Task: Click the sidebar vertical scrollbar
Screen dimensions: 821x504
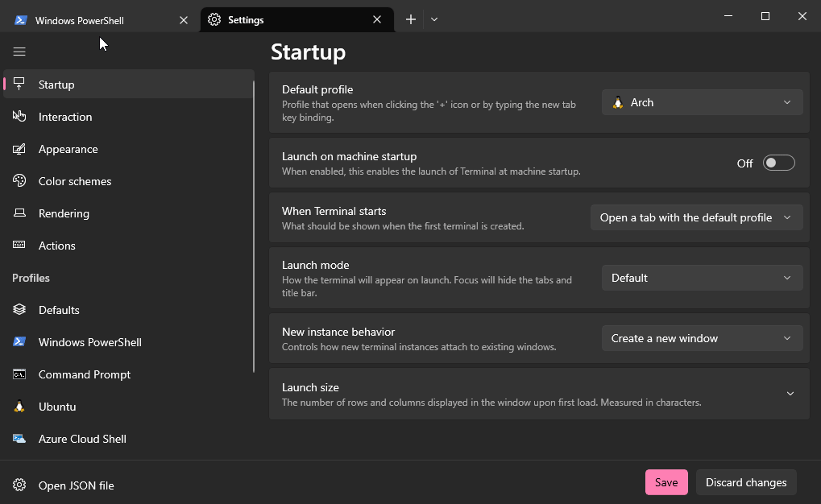Action: pos(254,225)
